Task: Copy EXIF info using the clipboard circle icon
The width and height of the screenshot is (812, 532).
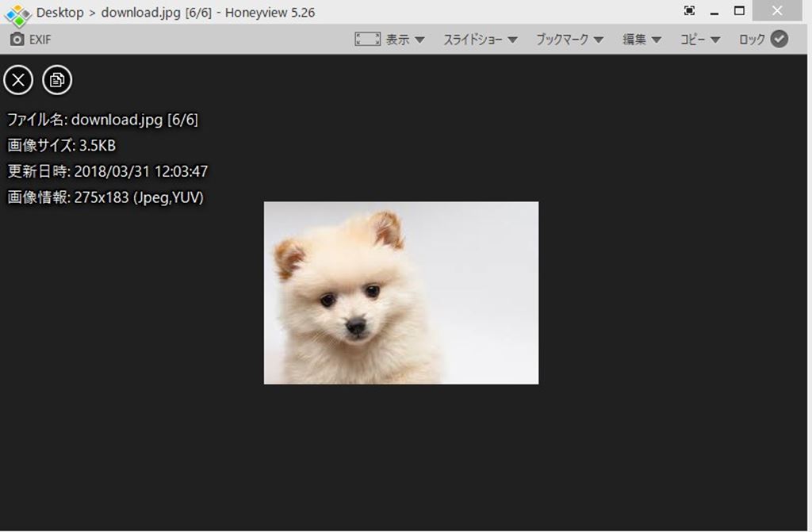Action: pyautogui.click(x=57, y=79)
